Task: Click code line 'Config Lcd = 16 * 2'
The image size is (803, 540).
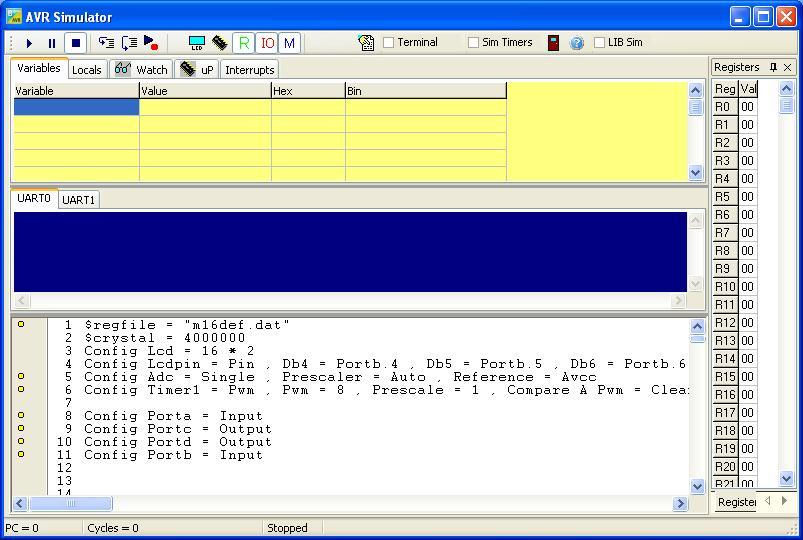Action: (x=169, y=351)
